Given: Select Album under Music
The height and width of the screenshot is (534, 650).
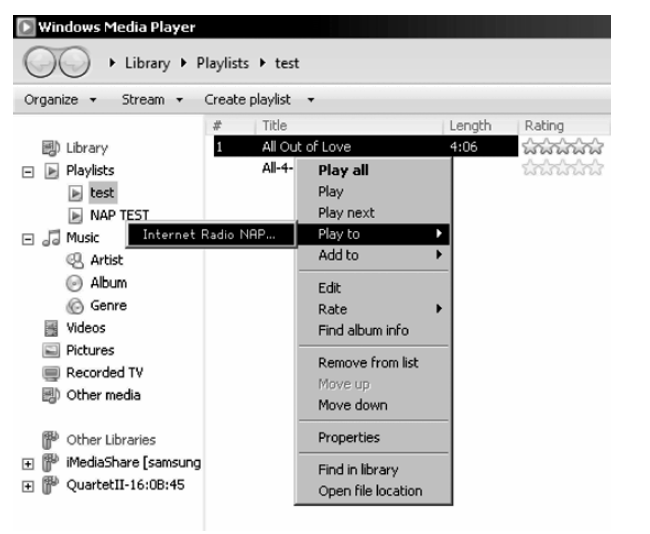Looking at the screenshot, I should (x=109, y=283).
